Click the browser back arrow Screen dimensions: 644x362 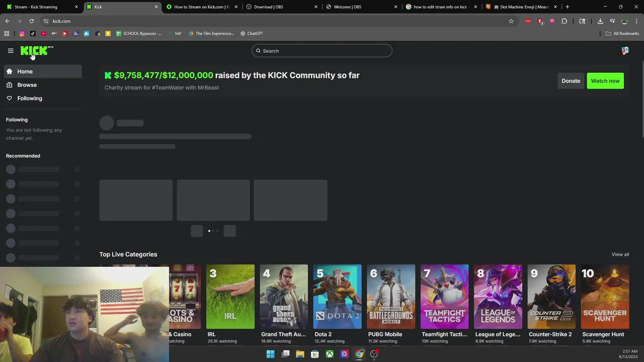click(7, 21)
